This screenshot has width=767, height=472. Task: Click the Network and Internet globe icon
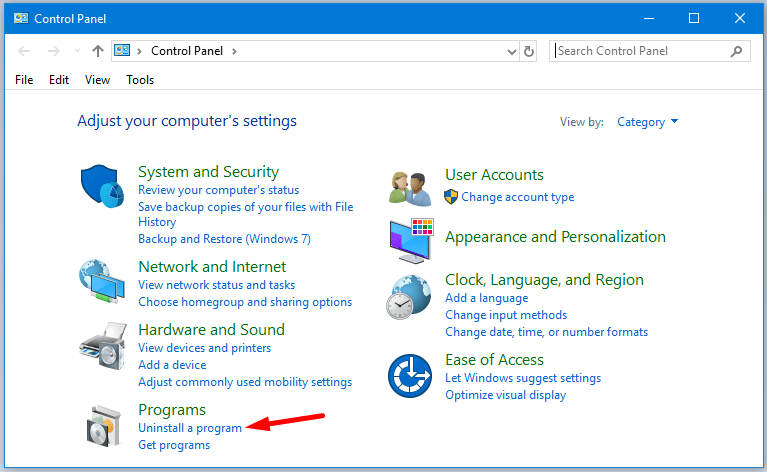click(103, 281)
